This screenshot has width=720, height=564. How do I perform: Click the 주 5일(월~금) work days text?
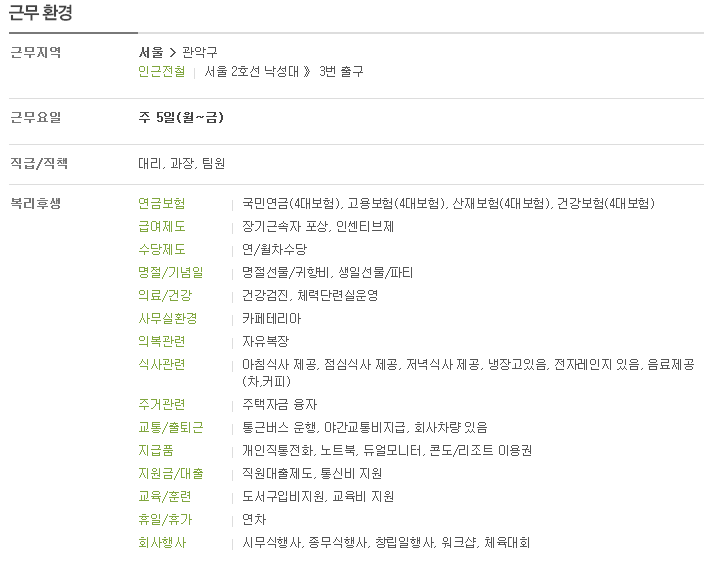(x=181, y=118)
